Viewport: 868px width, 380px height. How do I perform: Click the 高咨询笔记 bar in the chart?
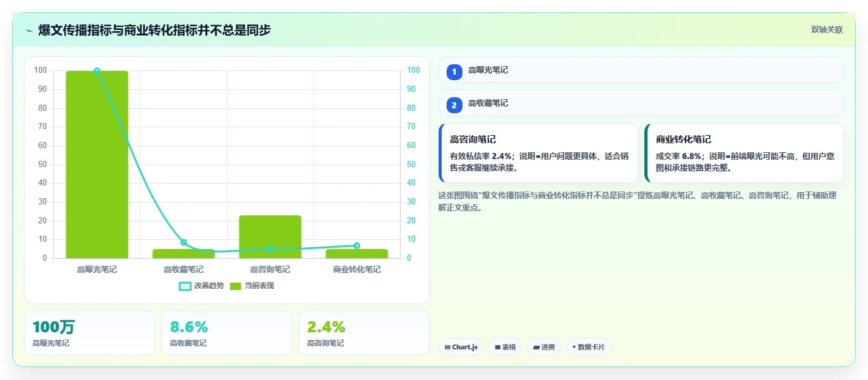pyautogui.click(x=270, y=237)
